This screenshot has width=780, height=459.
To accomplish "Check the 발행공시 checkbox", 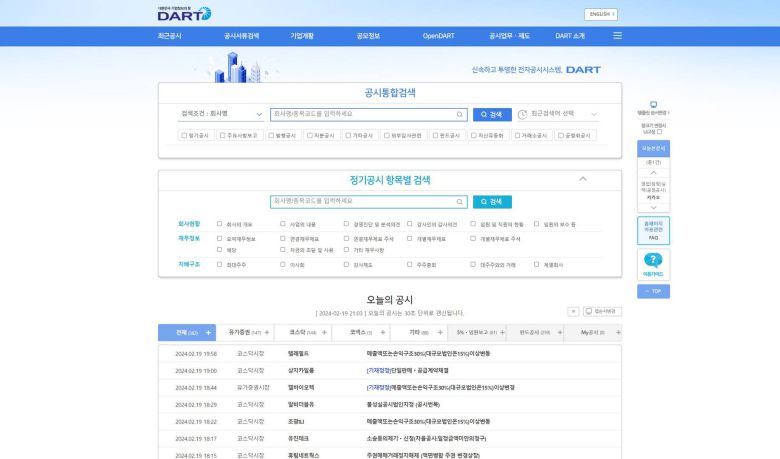I will pos(271,135).
